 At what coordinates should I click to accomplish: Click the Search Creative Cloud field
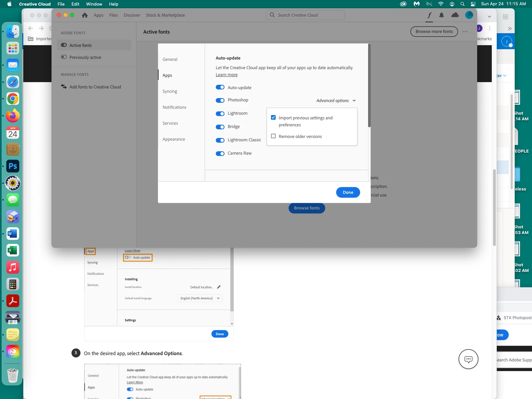[x=305, y=15]
